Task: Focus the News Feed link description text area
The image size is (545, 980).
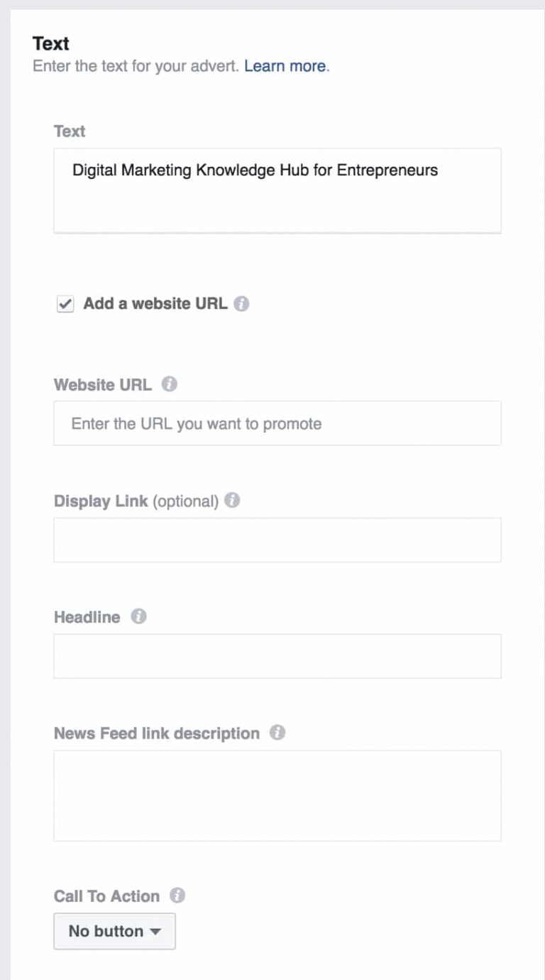Action: pyautogui.click(x=277, y=795)
